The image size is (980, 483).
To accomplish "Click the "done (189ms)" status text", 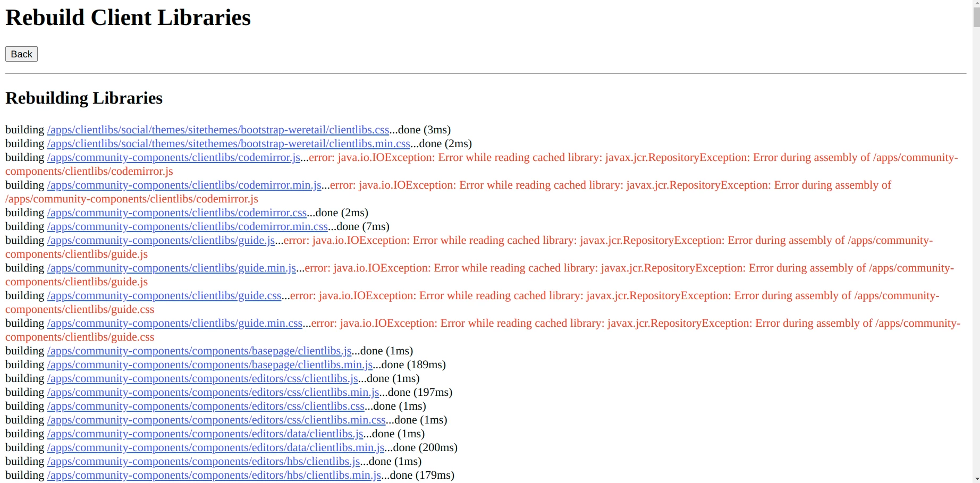I will (413, 365).
